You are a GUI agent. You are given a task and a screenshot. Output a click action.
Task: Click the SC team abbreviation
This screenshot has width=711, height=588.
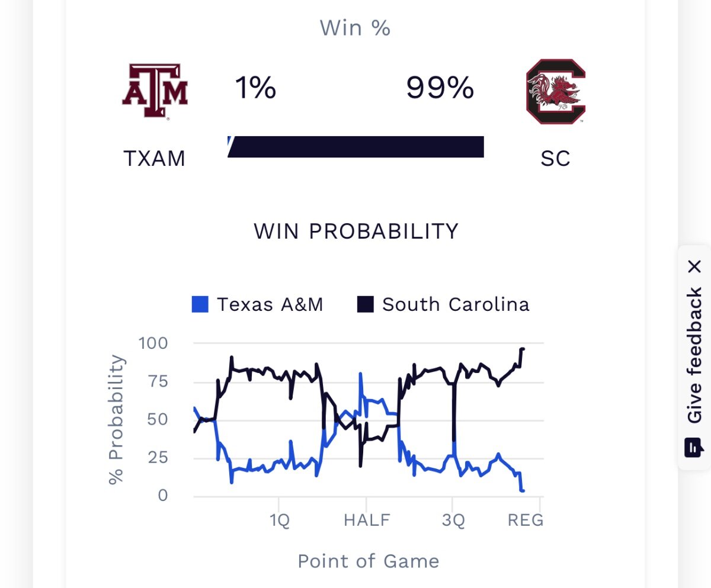tap(555, 159)
